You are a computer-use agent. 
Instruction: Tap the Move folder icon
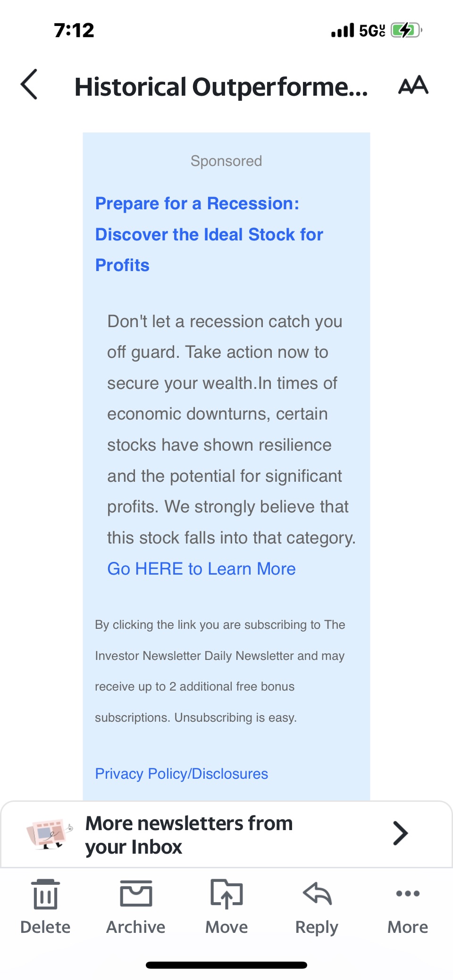pyautogui.click(x=226, y=894)
